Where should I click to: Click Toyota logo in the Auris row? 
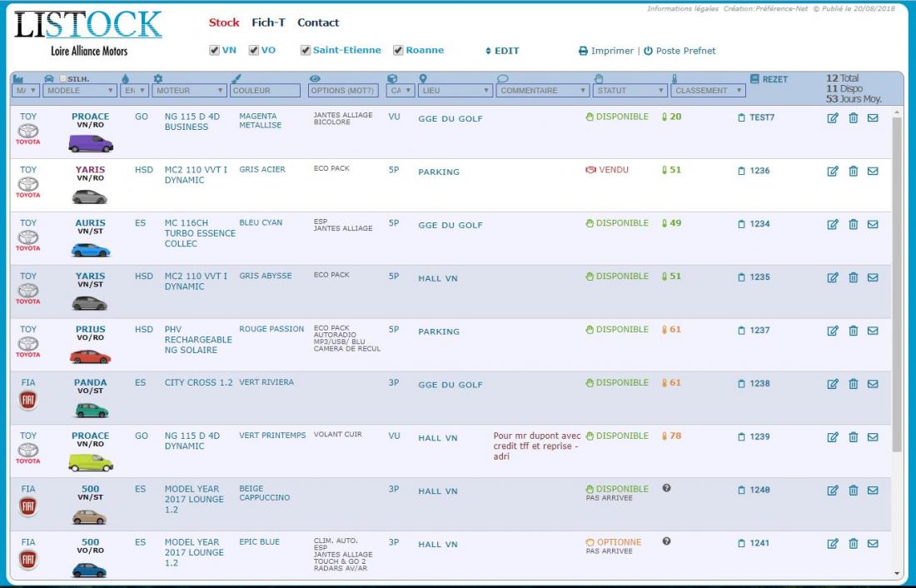28,240
